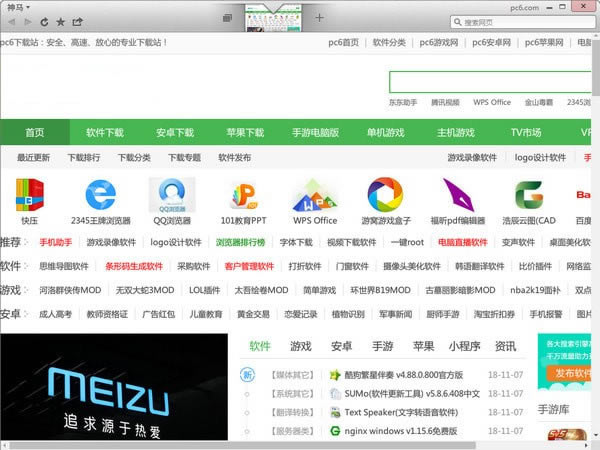Select the 游戏 tab in the list panel

point(300,346)
